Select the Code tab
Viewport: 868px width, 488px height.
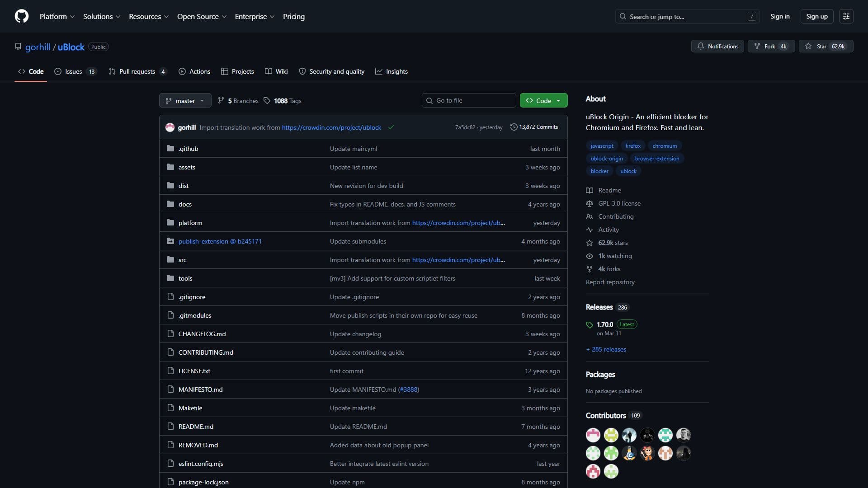click(31, 71)
